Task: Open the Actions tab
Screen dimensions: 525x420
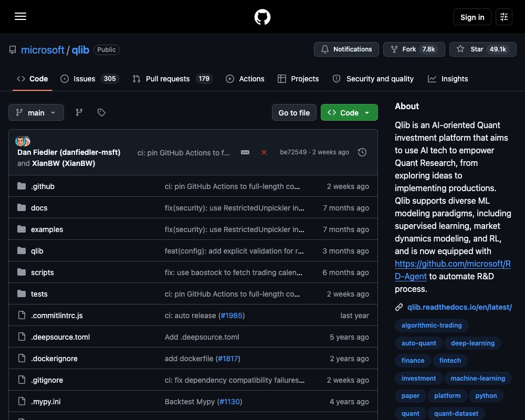Action: tap(245, 79)
